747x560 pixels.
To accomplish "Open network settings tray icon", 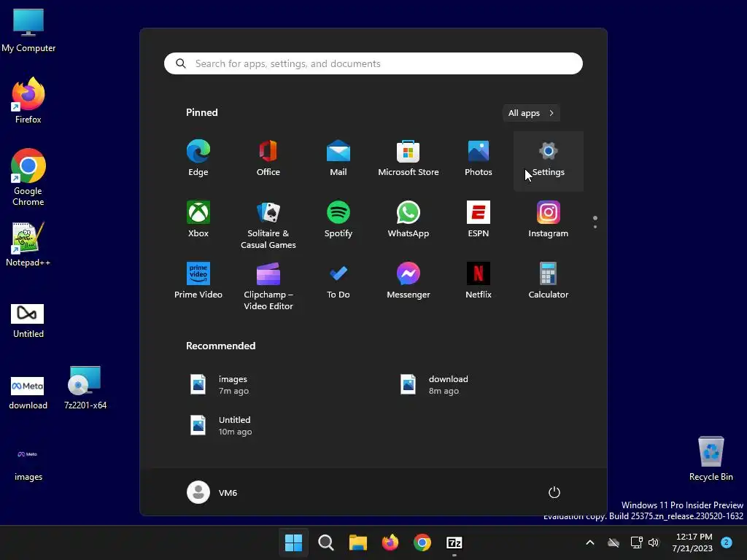I will [636, 542].
